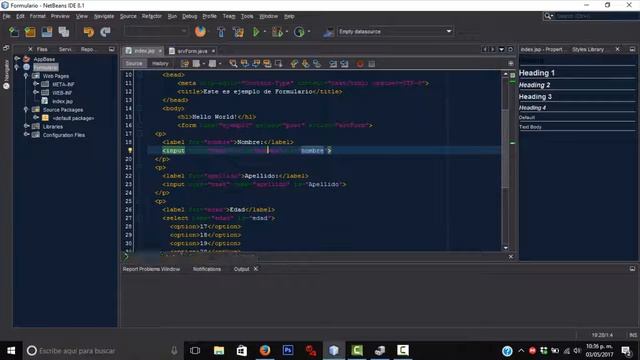
Task: Open the Refactor menu
Action: tap(152, 16)
